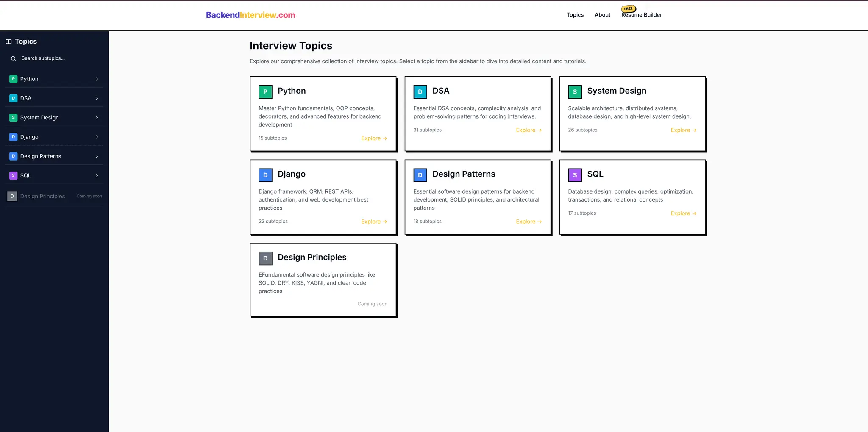Click Explore link on the DSA card

pos(529,130)
